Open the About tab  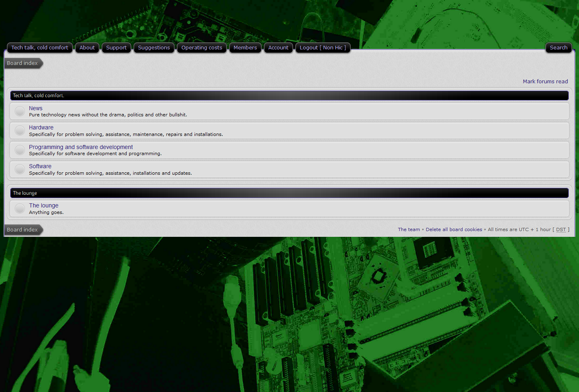(87, 48)
